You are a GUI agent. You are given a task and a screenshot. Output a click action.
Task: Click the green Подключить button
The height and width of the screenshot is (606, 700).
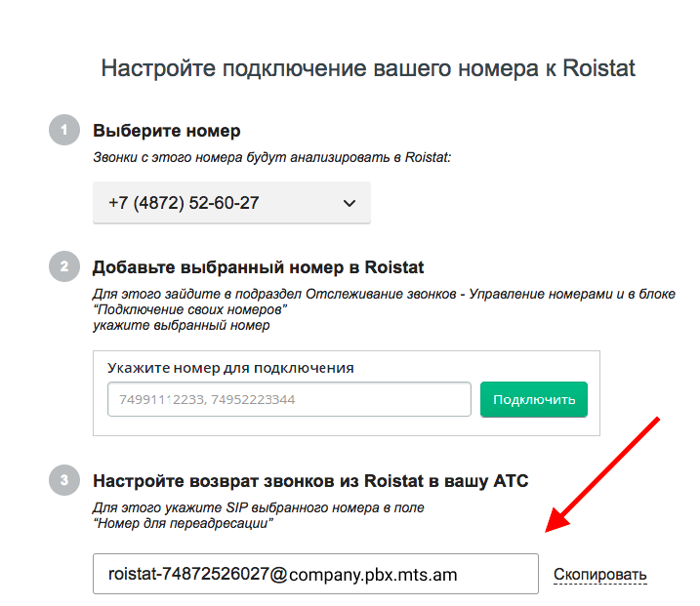point(533,399)
